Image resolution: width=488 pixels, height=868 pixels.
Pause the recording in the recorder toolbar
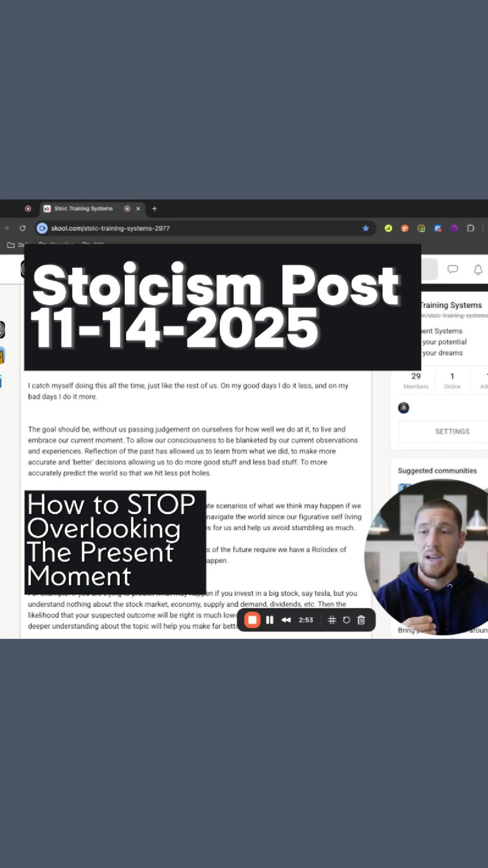[x=269, y=620]
